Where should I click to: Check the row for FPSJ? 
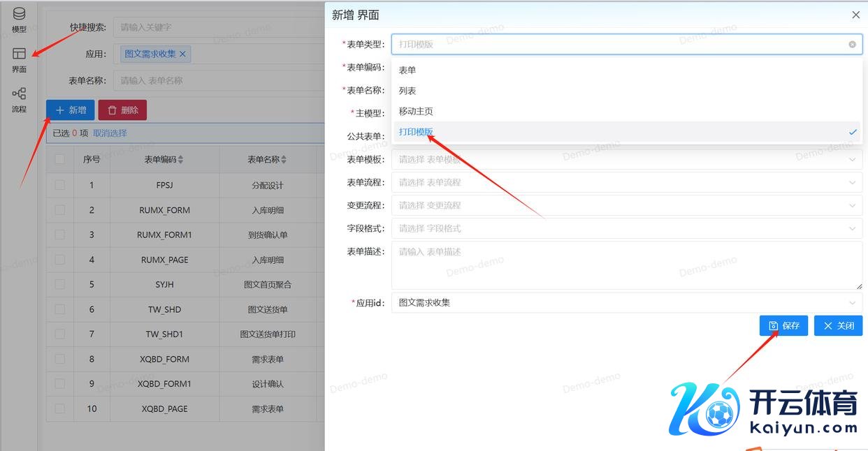point(60,185)
